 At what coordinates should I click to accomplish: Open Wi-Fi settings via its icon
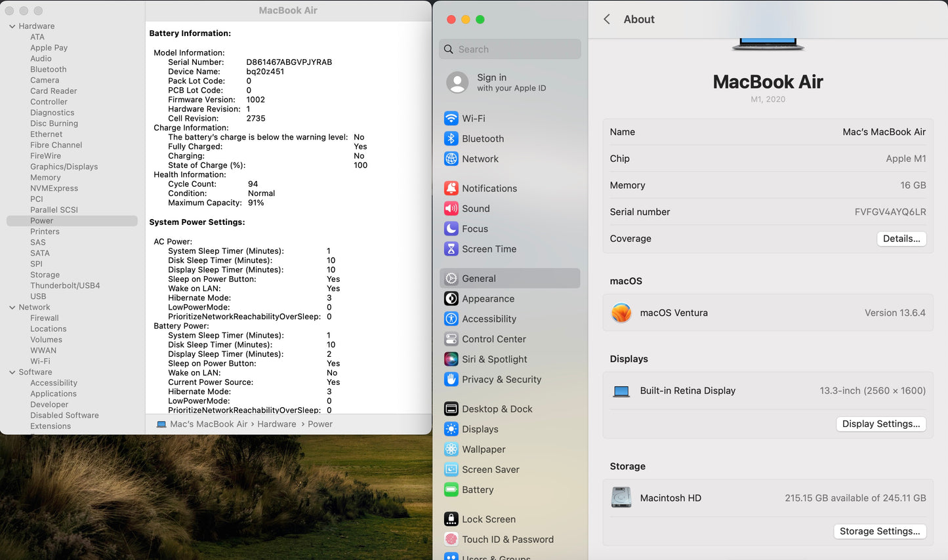tap(451, 119)
